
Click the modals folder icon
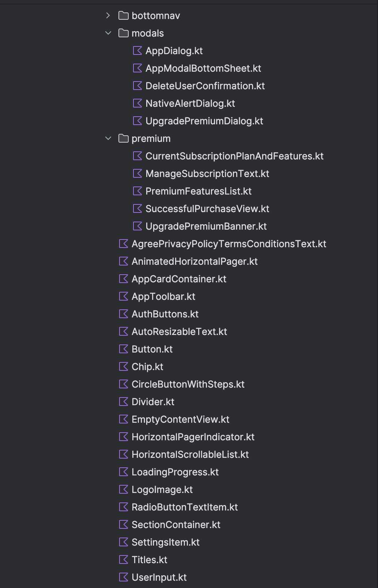click(124, 33)
